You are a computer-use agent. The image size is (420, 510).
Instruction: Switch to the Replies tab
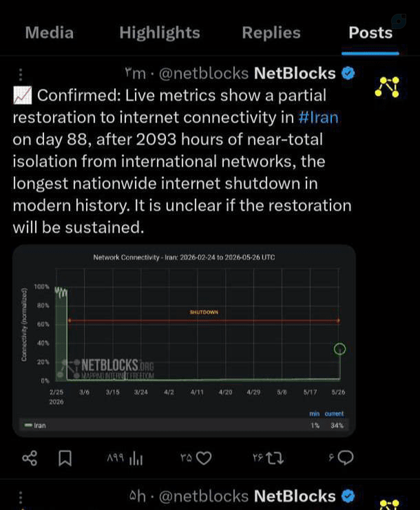271,32
